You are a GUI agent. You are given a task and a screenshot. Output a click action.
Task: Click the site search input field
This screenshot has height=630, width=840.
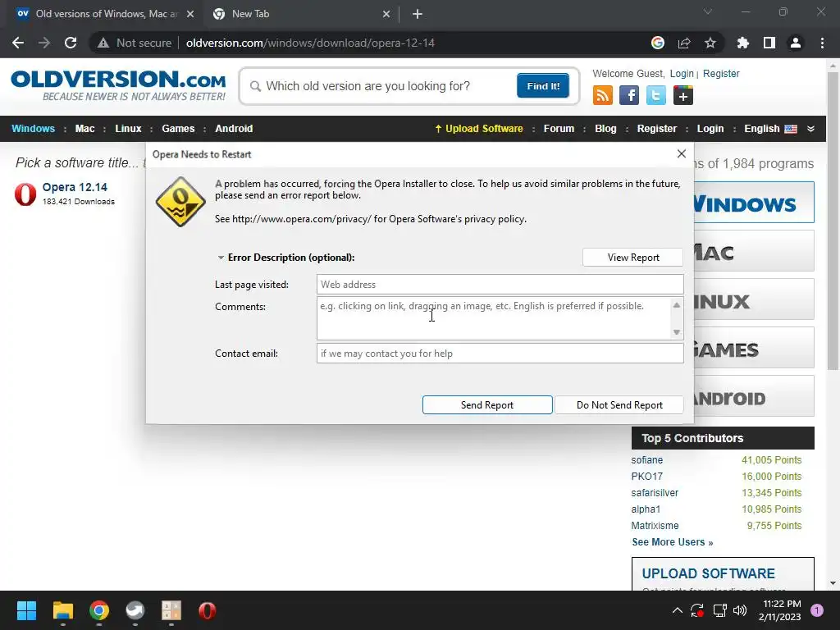(381, 86)
